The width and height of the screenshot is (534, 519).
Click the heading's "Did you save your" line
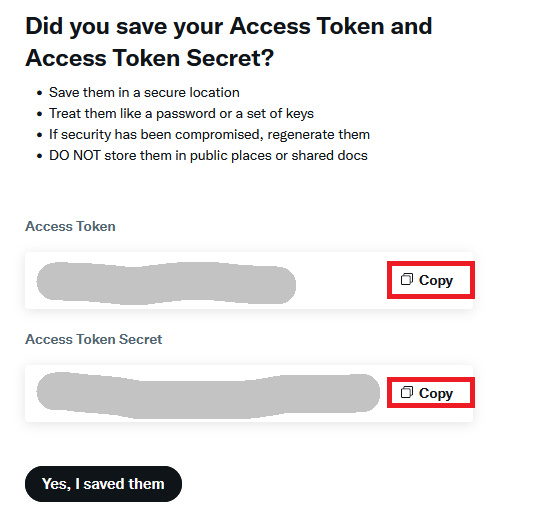pyautogui.click(x=124, y=26)
